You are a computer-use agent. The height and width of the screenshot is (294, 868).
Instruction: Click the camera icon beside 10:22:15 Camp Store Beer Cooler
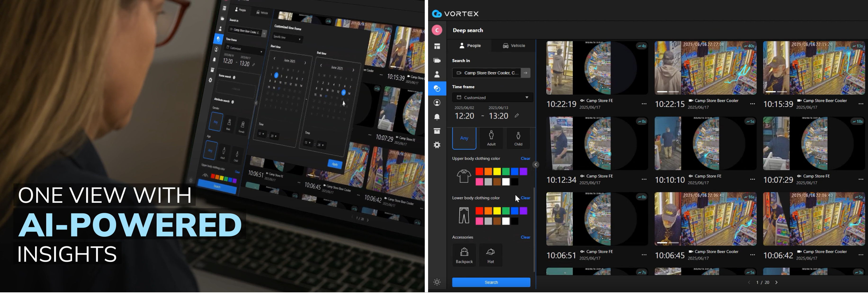click(x=691, y=101)
